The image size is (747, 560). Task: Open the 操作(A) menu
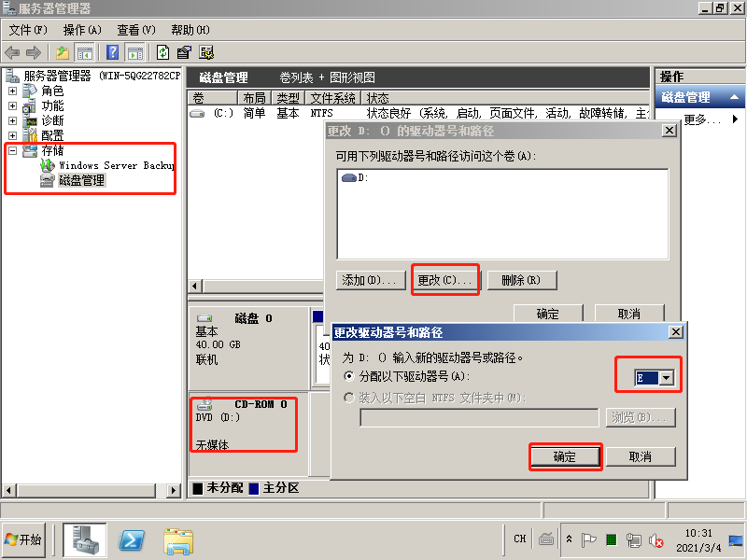pos(82,30)
